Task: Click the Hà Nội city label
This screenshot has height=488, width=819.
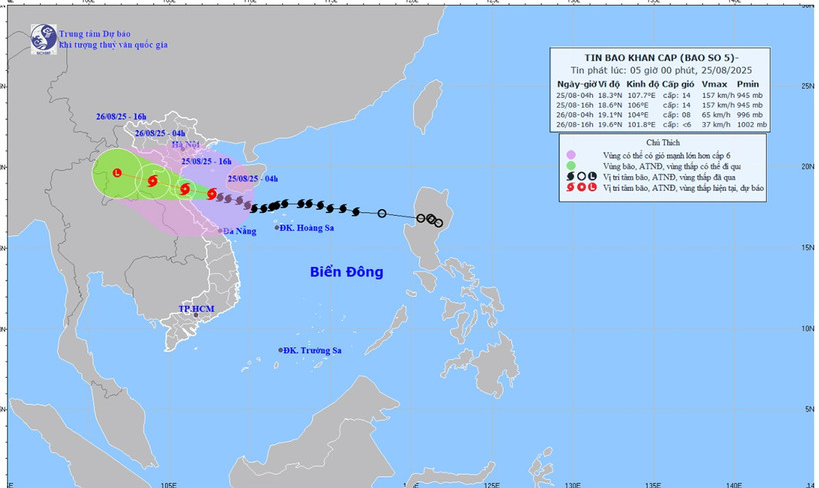Action: pyautogui.click(x=186, y=144)
